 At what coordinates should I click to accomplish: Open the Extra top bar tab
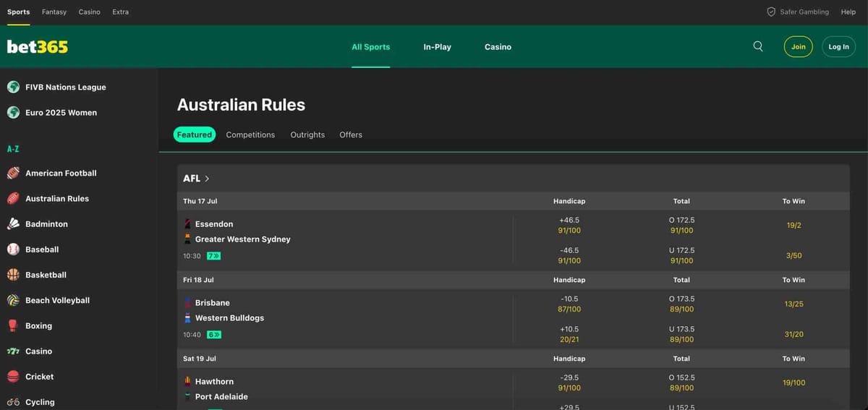(120, 12)
